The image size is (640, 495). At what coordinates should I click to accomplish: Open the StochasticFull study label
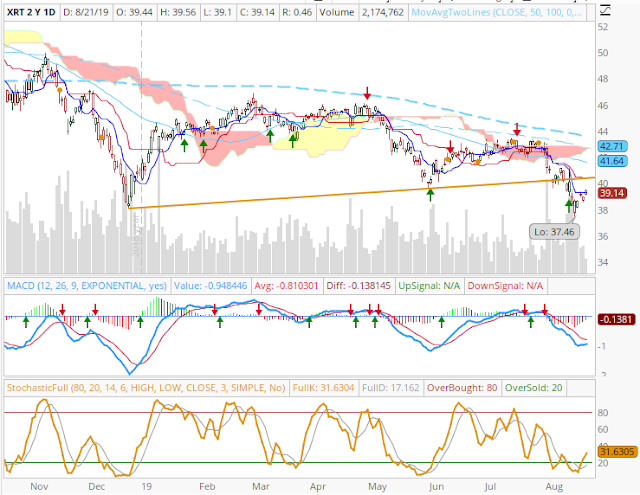pyautogui.click(x=146, y=388)
